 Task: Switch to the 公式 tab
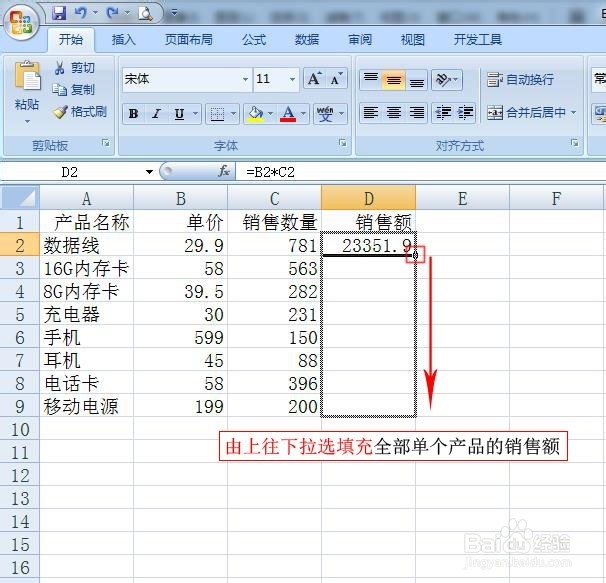pyautogui.click(x=254, y=39)
